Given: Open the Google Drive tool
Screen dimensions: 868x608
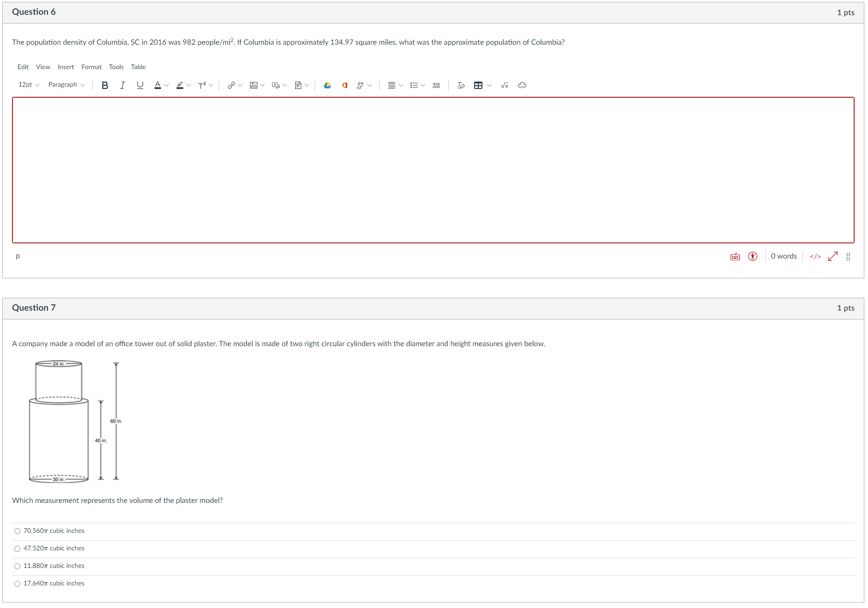Looking at the screenshot, I should pos(327,85).
